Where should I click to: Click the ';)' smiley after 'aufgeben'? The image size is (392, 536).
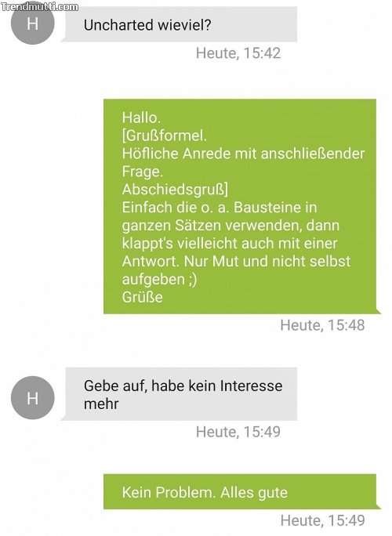pos(193,279)
